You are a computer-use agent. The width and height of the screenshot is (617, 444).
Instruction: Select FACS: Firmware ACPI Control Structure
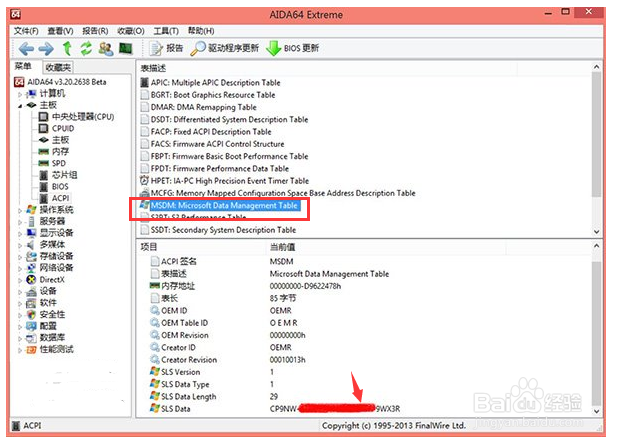point(212,144)
